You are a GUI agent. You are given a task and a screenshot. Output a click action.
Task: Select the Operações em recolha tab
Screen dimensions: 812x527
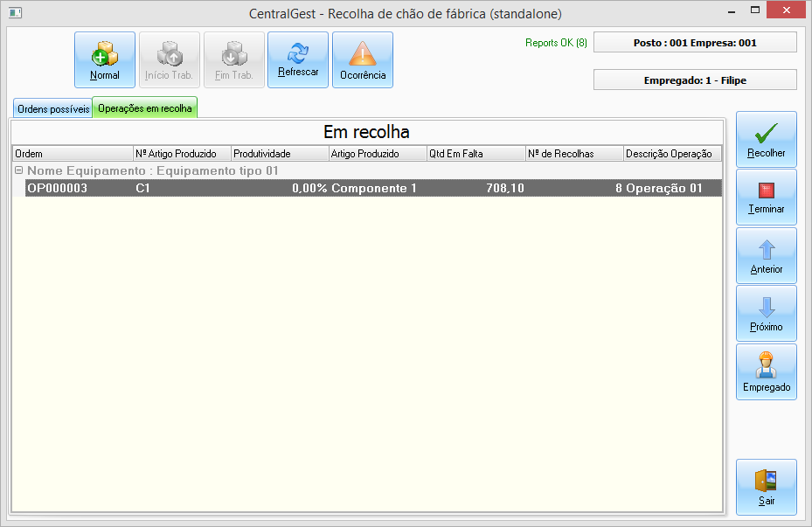pos(145,107)
